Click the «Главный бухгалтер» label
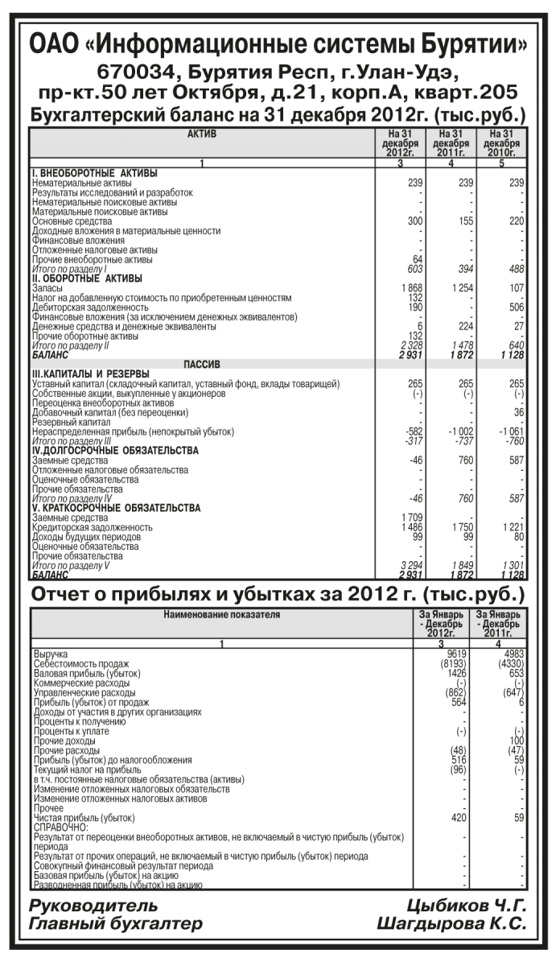The height and width of the screenshot is (966, 560). (x=116, y=925)
